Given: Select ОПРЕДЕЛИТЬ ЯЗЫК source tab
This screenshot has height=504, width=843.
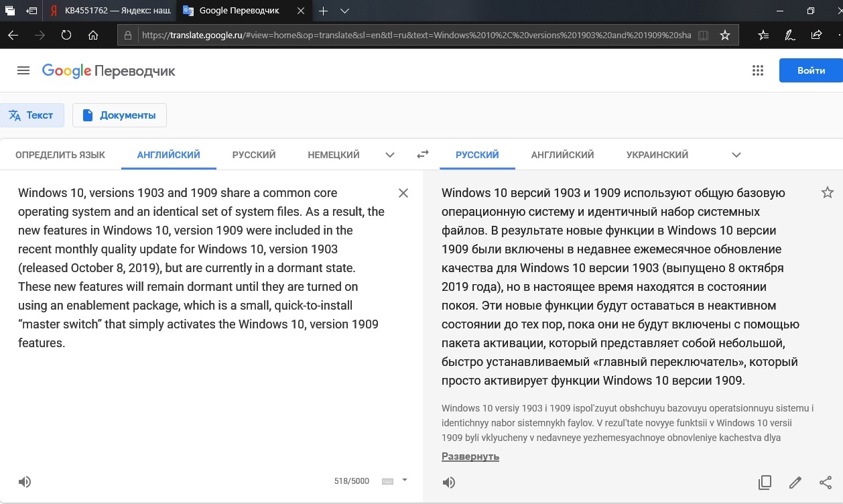Looking at the screenshot, I should [60, 155].
